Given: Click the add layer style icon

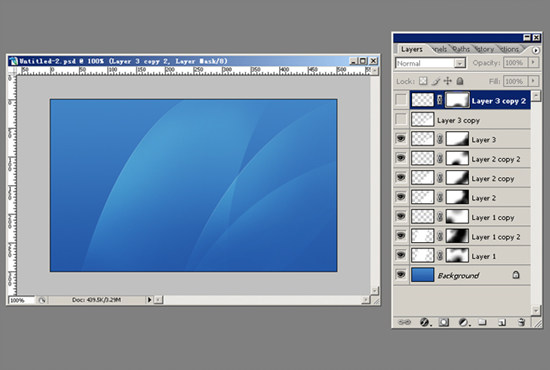Looking at the screenshot, I should point(424,322).
